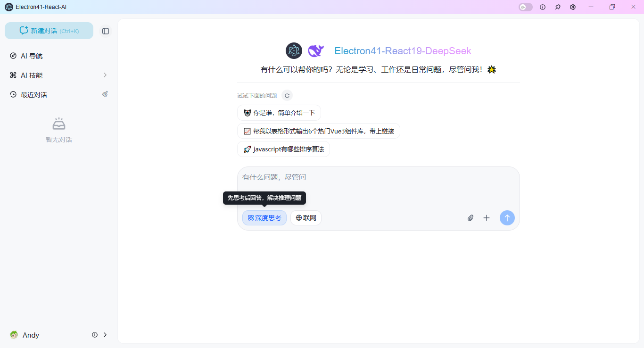Click the info icon beside Andy
644x348 pixels.
[x=95, y=335]
